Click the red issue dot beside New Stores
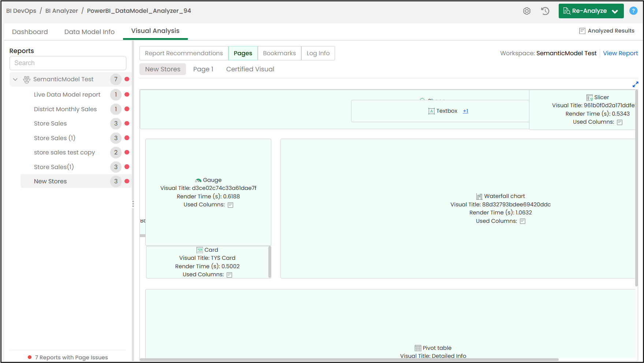Image resolution: width=644 pixels, height=363 pixels. 127,181
